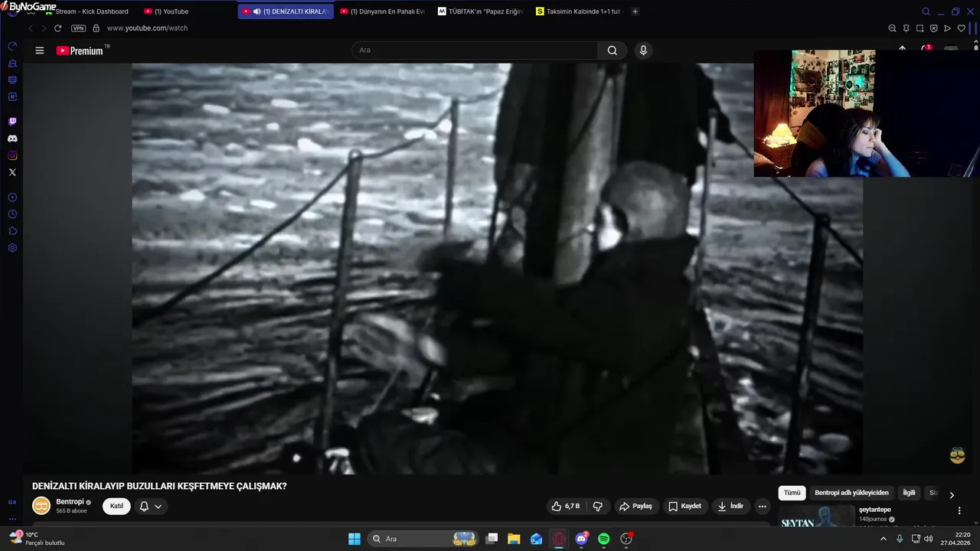The width and height of the screenshot is (980, 551).
Task: Open the sidebar three-dot more menu
Action: [x=12, y=519]
